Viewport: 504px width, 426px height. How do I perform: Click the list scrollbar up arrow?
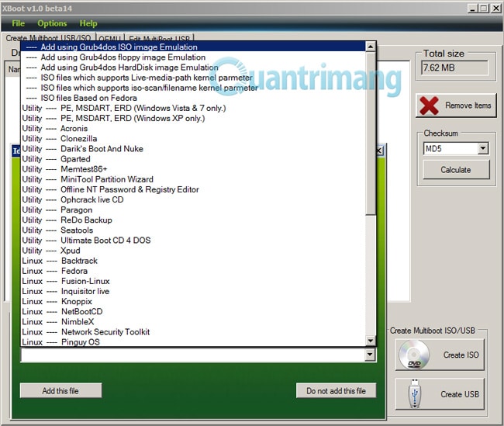tap(371, 47)
